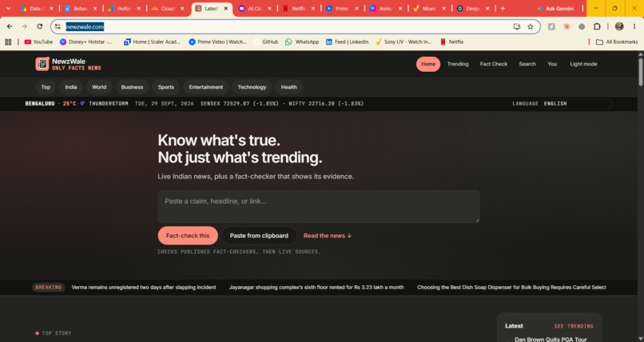Select the Entertainment category chip

coord(206,87)
